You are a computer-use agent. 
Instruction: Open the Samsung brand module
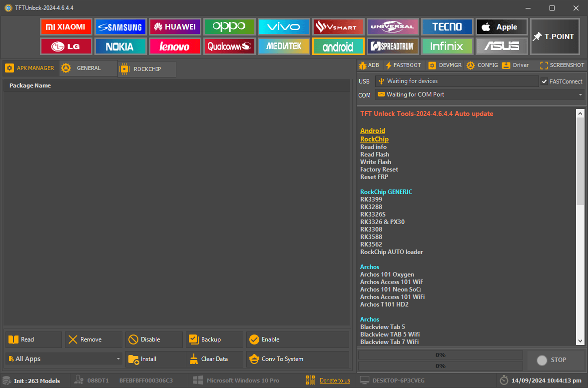pyautogui.click(x=120, y=27)
